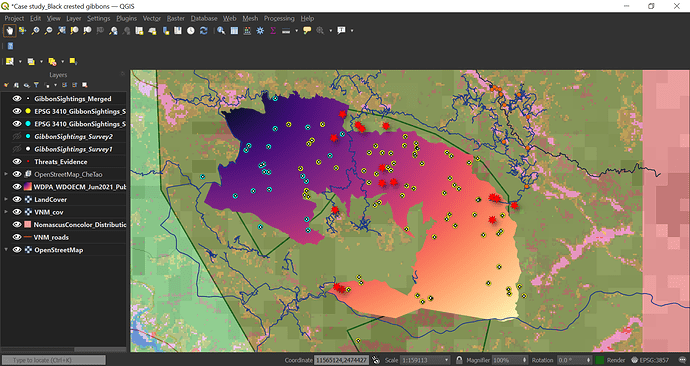Screen dimensions: 690x366
Task: Open the Raster menu
Action: click(x=176, y=18)
